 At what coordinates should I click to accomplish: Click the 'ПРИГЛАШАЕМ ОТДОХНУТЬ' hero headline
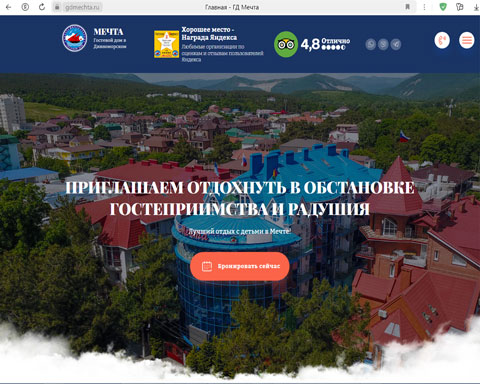click(x=240, y=198)
